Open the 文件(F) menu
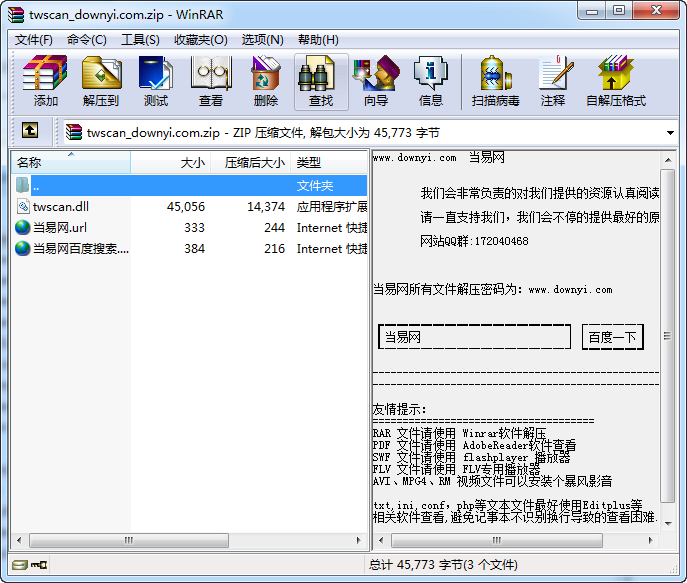Screen dimensions: 687x583 (34, 40)
